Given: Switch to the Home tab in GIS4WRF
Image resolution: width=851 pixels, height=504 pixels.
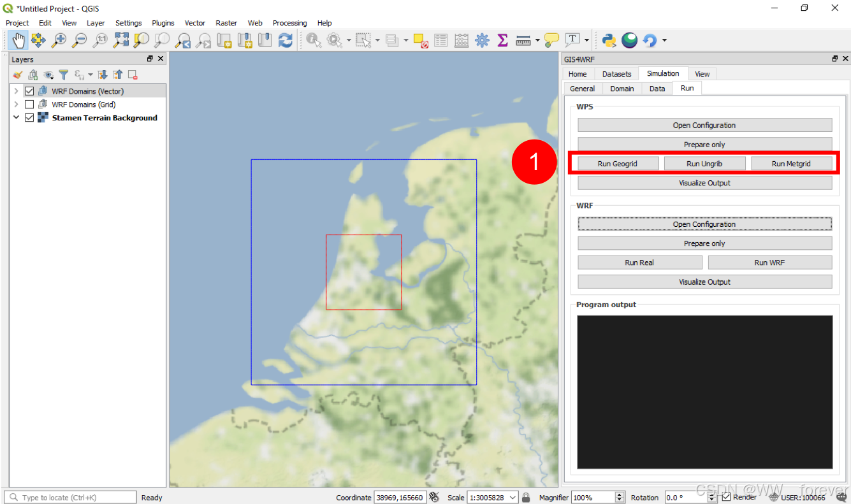Looking at the screenshot, I should (x=578, y=74).
